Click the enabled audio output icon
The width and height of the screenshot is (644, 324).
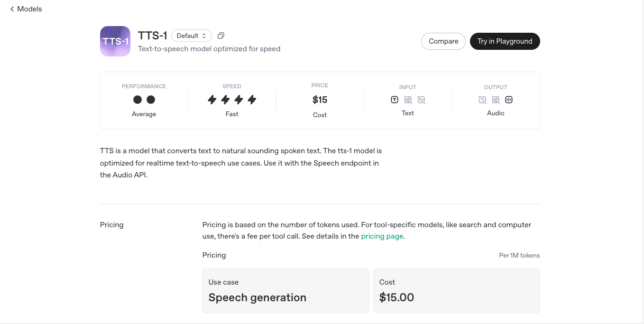click(x=509, y=100)
